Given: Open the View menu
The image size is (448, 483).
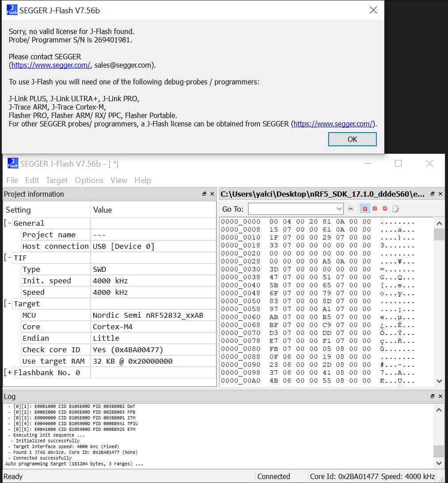Looking at the screenshot, I should pyautogui.click(x=119, y=180).
